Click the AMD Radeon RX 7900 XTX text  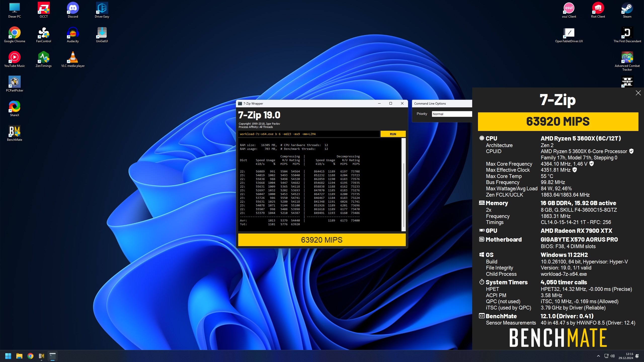pyautogui.click(x=576, y=231)
